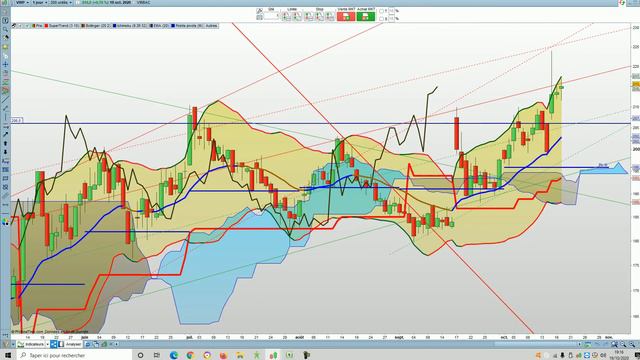Open the color palette icon in left toolbar

pos(5,222)
